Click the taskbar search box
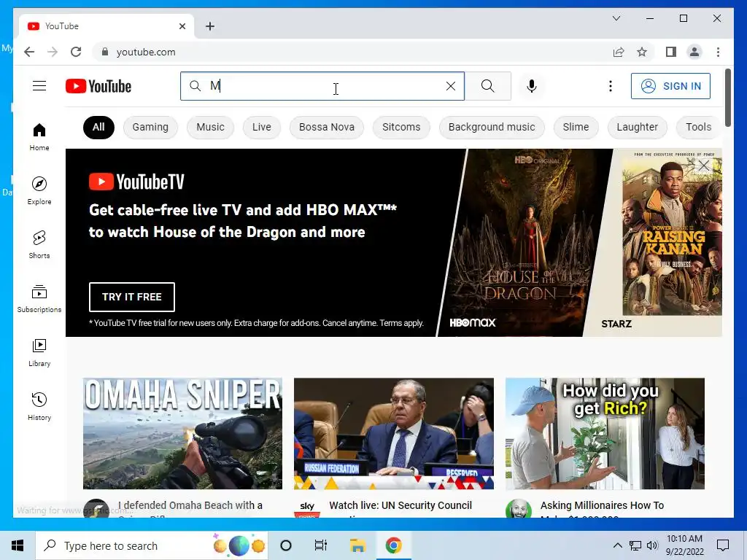747x560 pixels. pyautogui.click(x=152, y=545)
